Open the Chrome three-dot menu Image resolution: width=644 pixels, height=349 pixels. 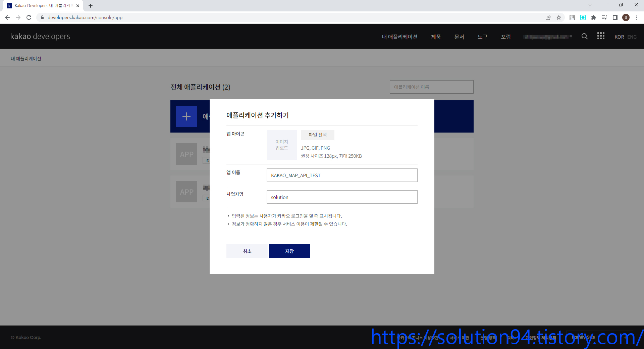point(637,17)
